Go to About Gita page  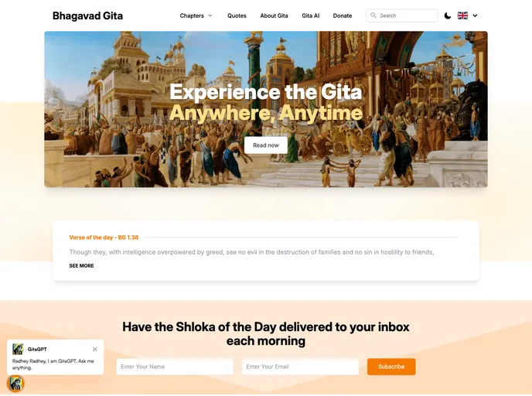click(x=274, y=15)
